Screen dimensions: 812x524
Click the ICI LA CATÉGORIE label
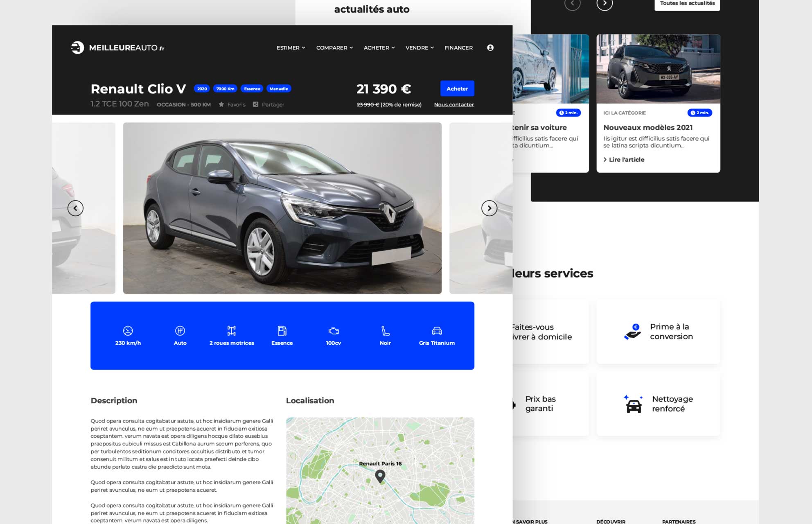[x=624, y=113]
